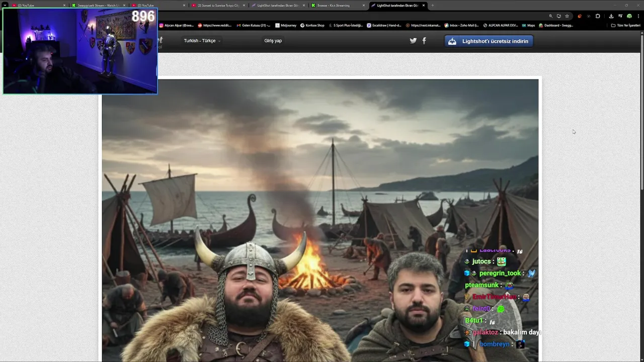Click the 'Giriş yap' sign-in link
This screenshot has width=644, height=362.
[273, 41]
